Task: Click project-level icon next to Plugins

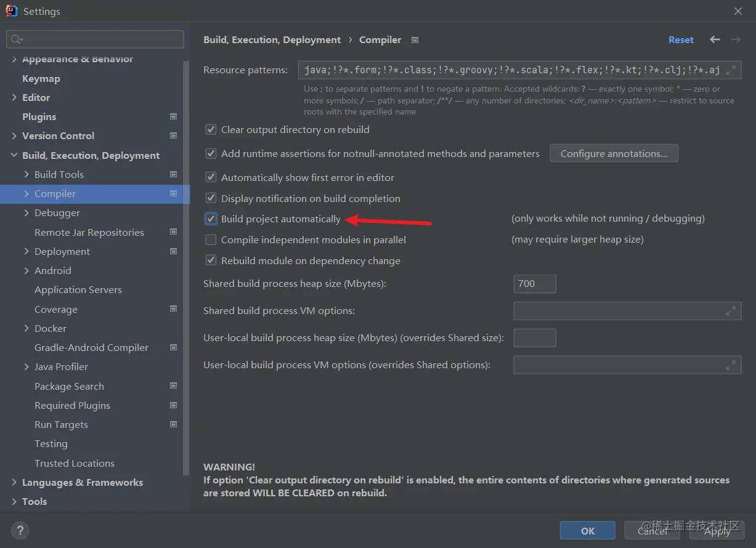Action: [173, 116]
